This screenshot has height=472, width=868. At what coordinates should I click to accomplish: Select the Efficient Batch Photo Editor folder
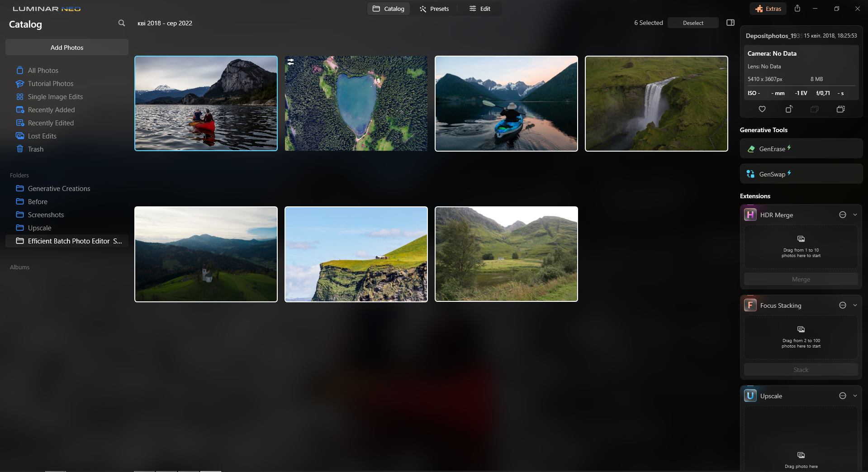[67, 241]
